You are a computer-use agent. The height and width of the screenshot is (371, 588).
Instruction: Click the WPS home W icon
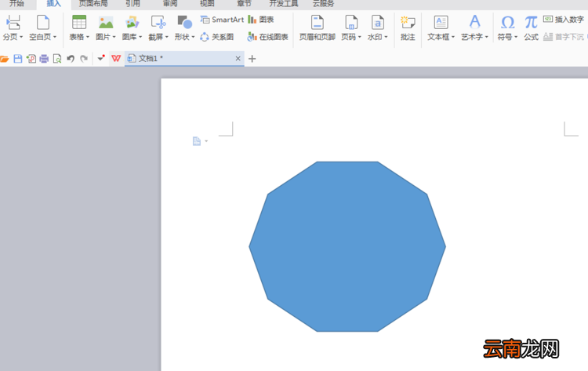[x=116, y=59]
